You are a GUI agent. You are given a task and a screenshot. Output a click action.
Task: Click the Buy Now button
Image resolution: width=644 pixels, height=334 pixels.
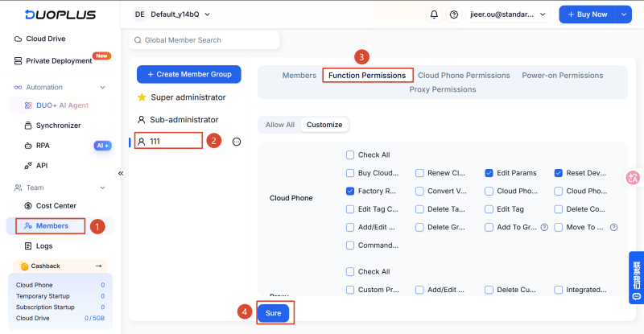pos(588,14)
